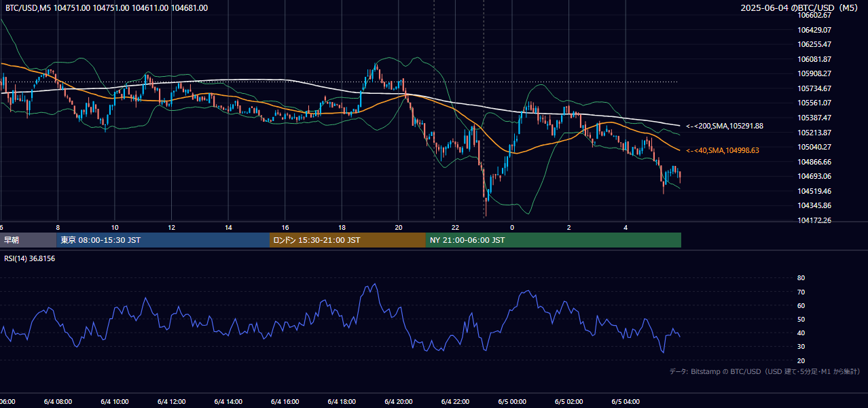This screenshot has height=408, width=868.
Task: Click the 6/4 20:00 bottom time label
Action: coord(399,402)
